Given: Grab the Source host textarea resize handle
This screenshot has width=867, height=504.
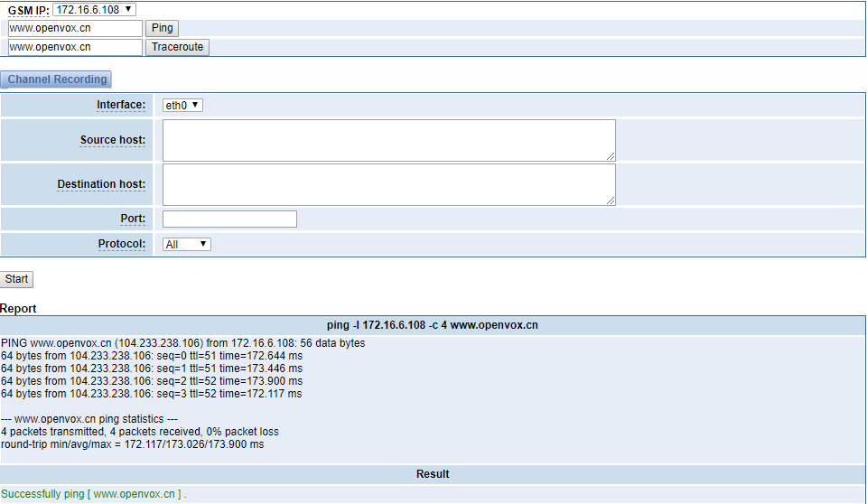Looking at the screenshot, I should (x=611, y=156).
